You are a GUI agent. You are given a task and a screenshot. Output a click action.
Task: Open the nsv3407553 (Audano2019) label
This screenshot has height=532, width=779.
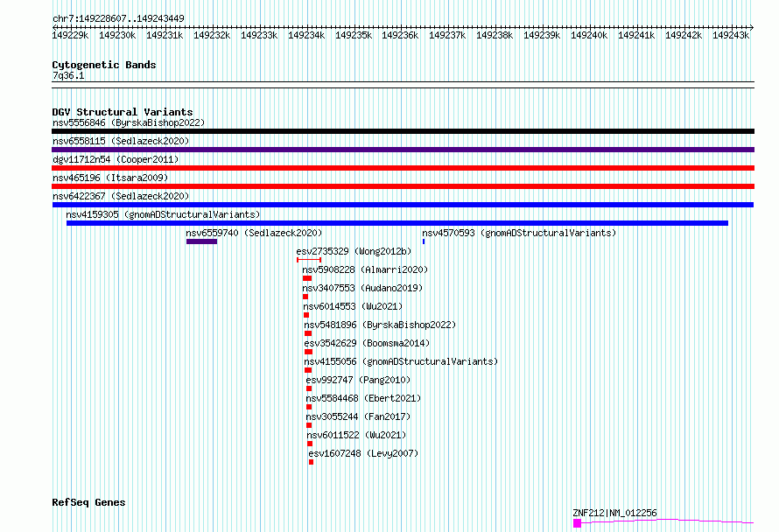[362, 288]
